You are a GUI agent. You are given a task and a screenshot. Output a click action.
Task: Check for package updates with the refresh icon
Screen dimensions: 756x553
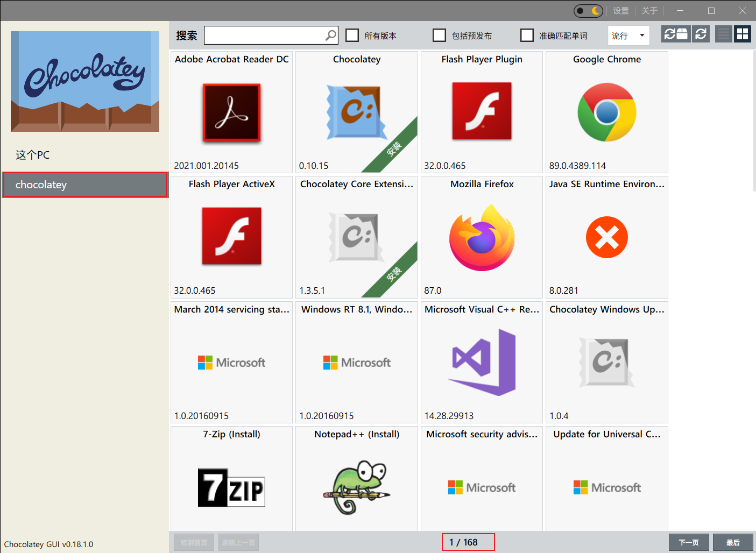(701, 34)
